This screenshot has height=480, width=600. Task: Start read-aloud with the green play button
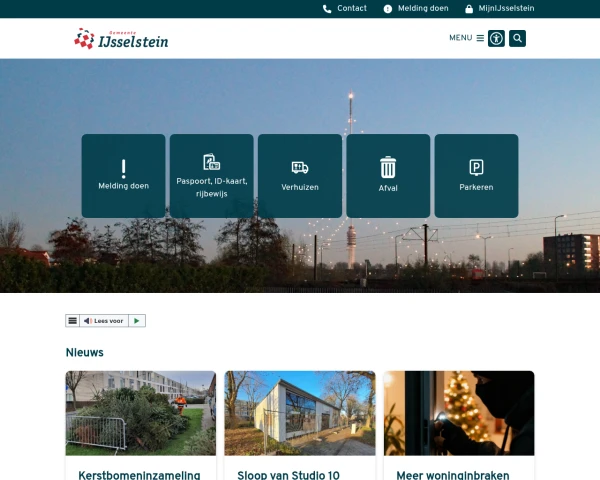point(137,321)
